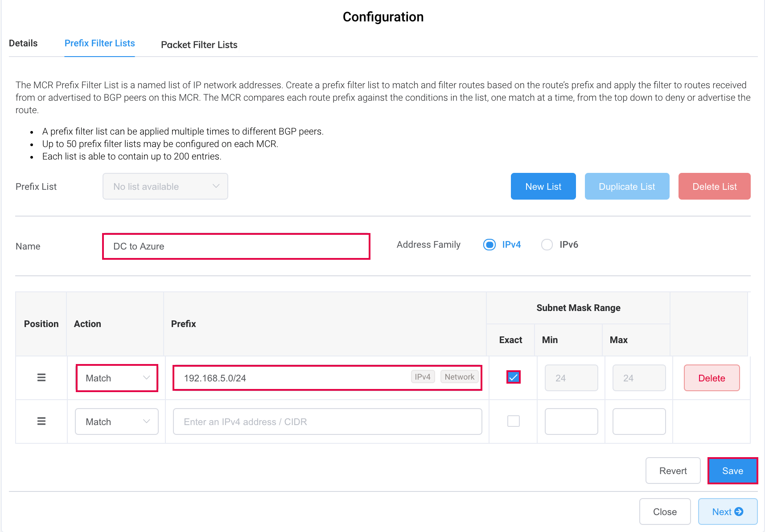Select the IPv4 radio button
The height and width of the screenshot is (532, 765).
pyautogui.click(x=489, y=245)
